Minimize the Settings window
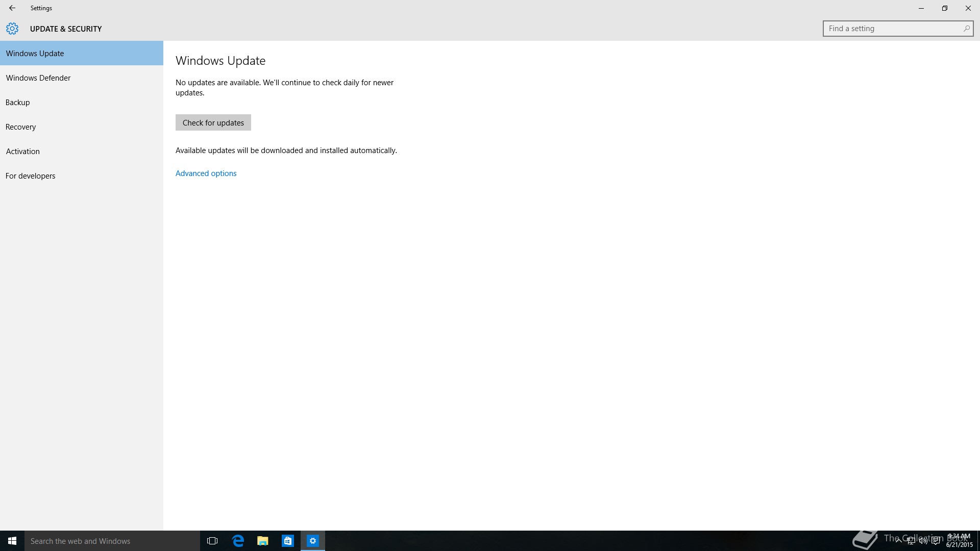 (x=921, y=8)
